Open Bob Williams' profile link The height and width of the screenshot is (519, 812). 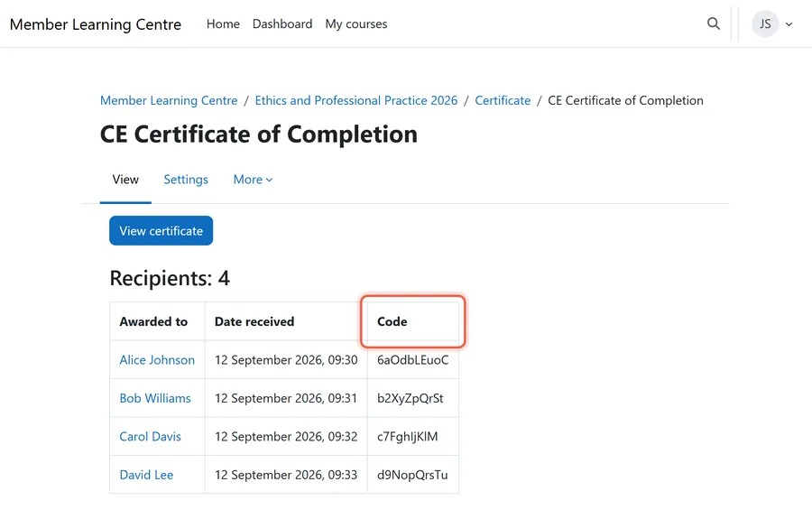tap(155, 398)
